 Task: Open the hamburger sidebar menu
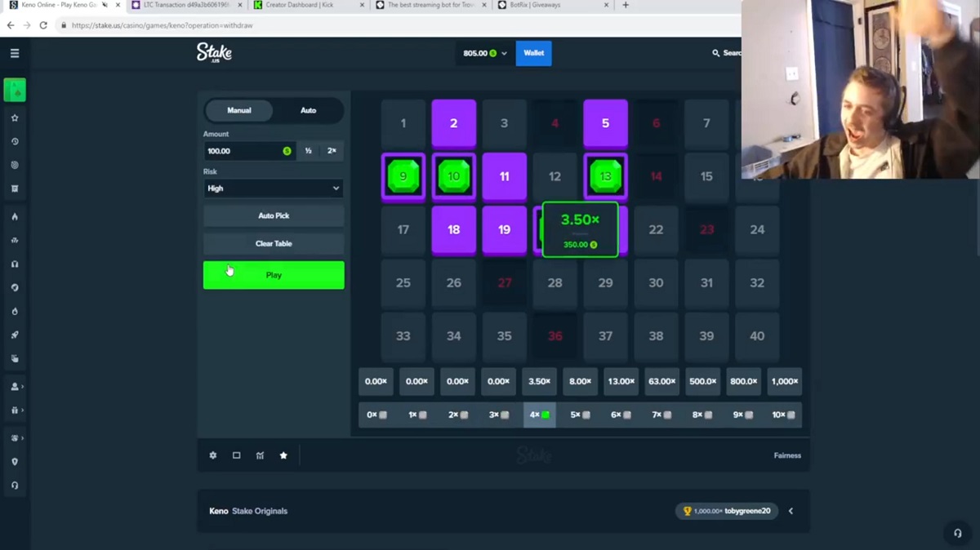15,53
